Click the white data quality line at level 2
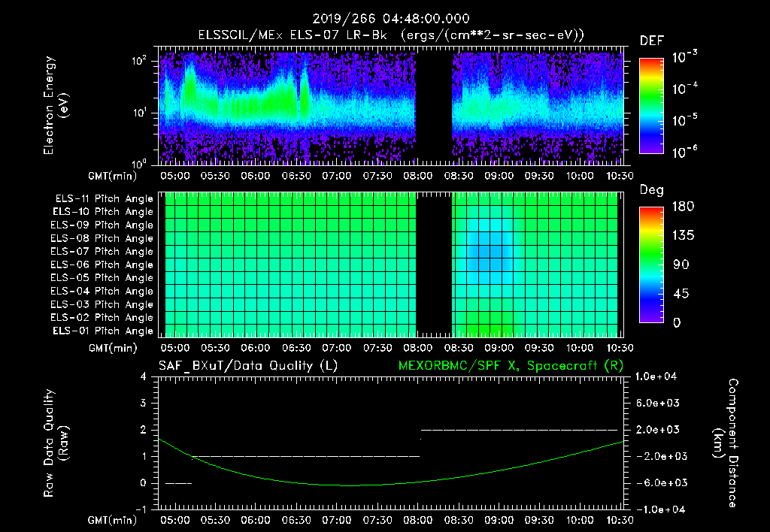Image resolution: width=770 pixels, height=532 pixels. [x=519, y=430]
